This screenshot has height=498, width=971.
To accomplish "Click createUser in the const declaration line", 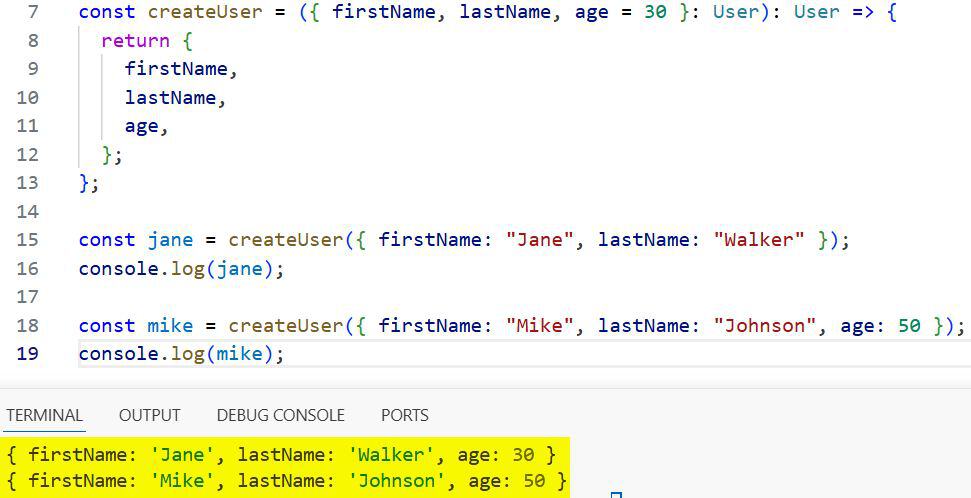I will pos(205,12).
